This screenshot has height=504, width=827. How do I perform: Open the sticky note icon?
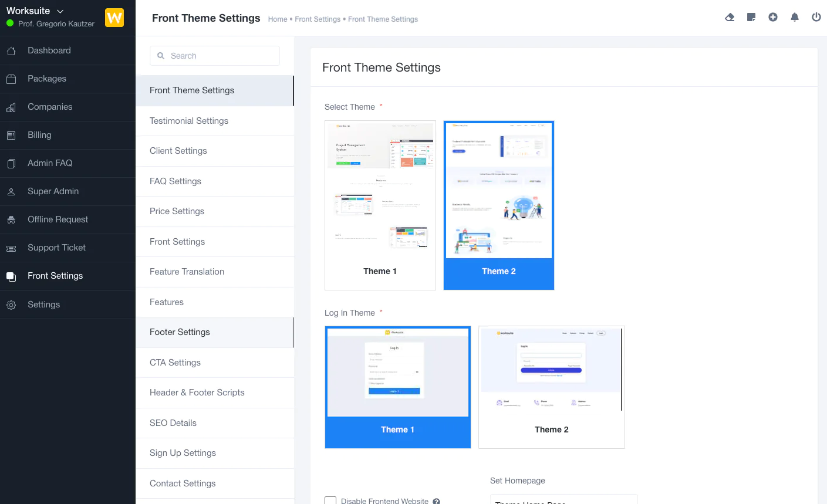(751, 18)
